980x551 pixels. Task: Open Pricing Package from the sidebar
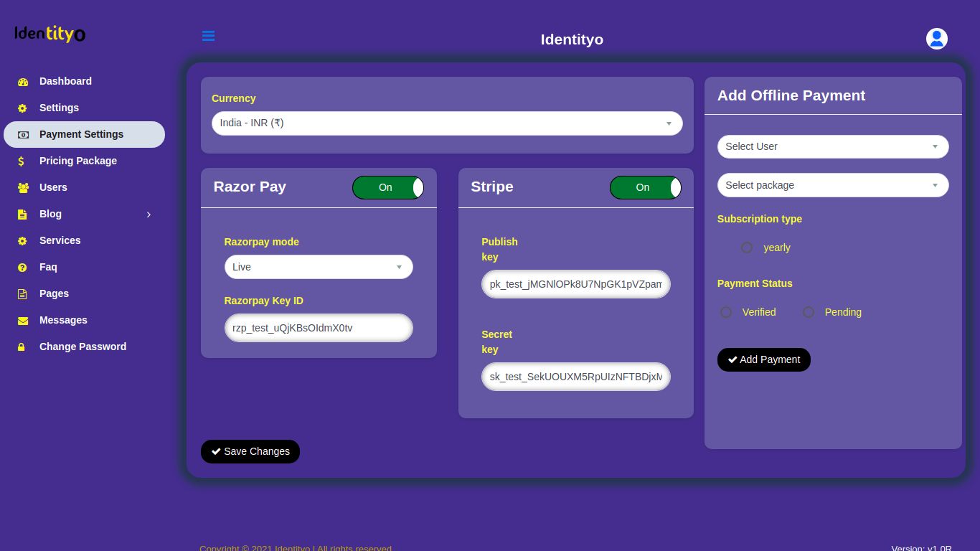tap(85, 161)
